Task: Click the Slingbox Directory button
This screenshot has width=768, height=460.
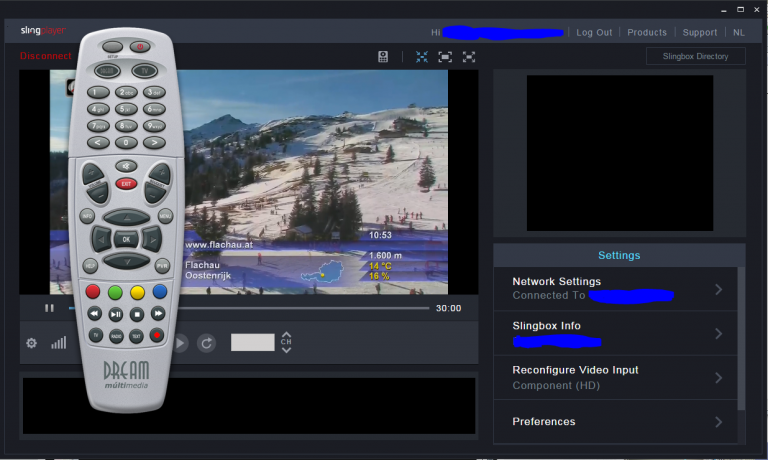Action: tap(695, 56)
